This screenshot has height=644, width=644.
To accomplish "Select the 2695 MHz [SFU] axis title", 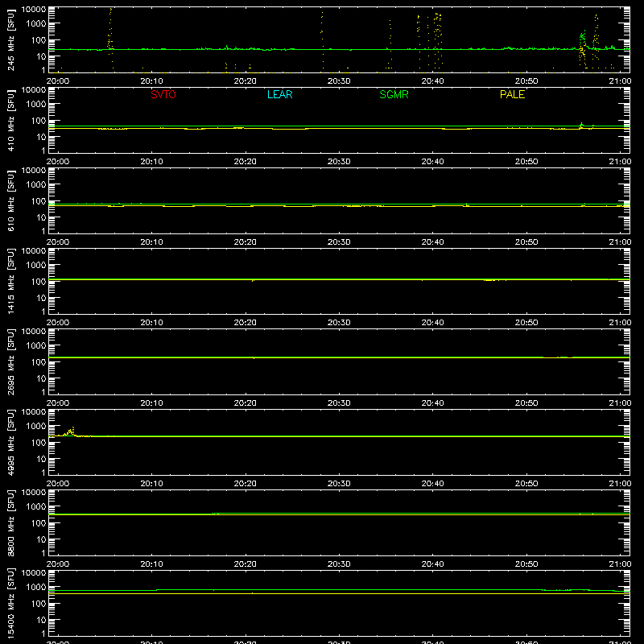I will [10, 361].
